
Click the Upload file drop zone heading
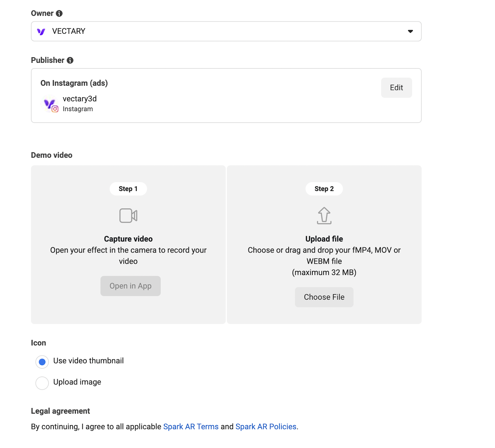click(324, 239)
